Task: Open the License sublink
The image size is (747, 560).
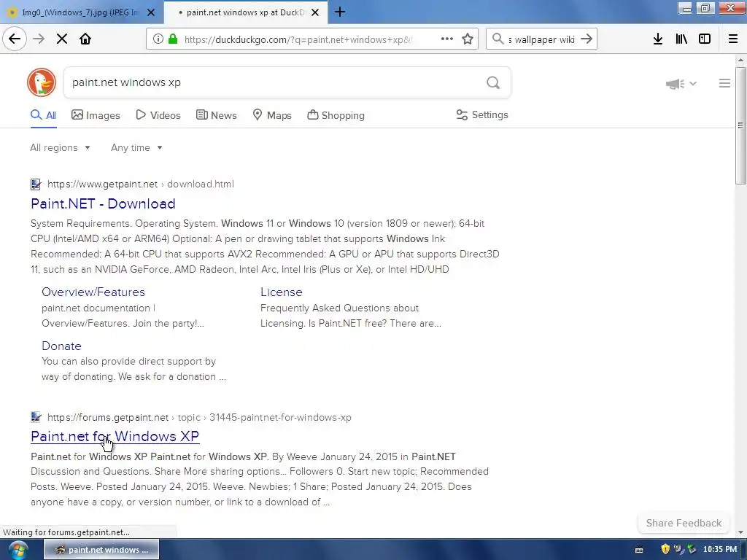Action: click(281, 292)
